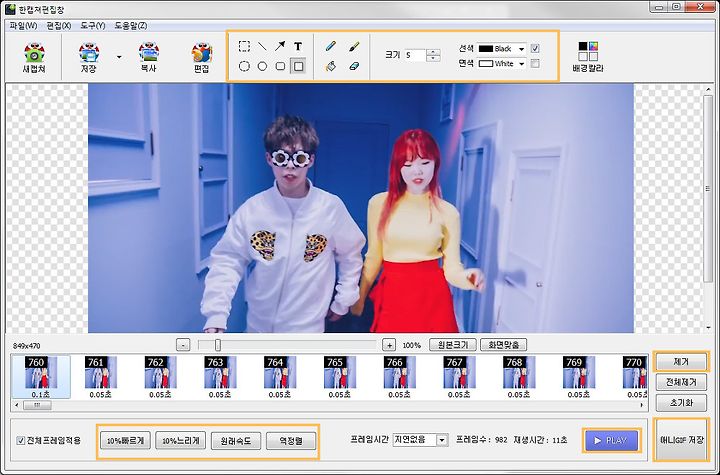Select frame thumbnail 768

pyautogui.click(x=519, y=376)
